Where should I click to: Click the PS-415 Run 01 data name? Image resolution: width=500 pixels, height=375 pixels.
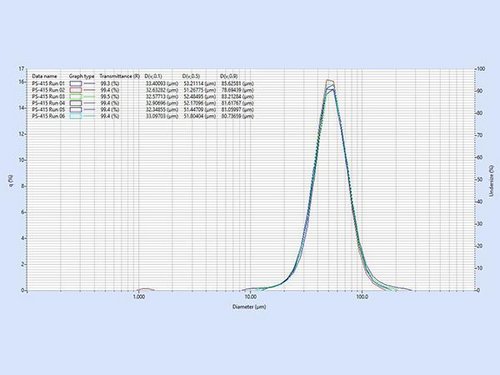[x=48, y=83]
